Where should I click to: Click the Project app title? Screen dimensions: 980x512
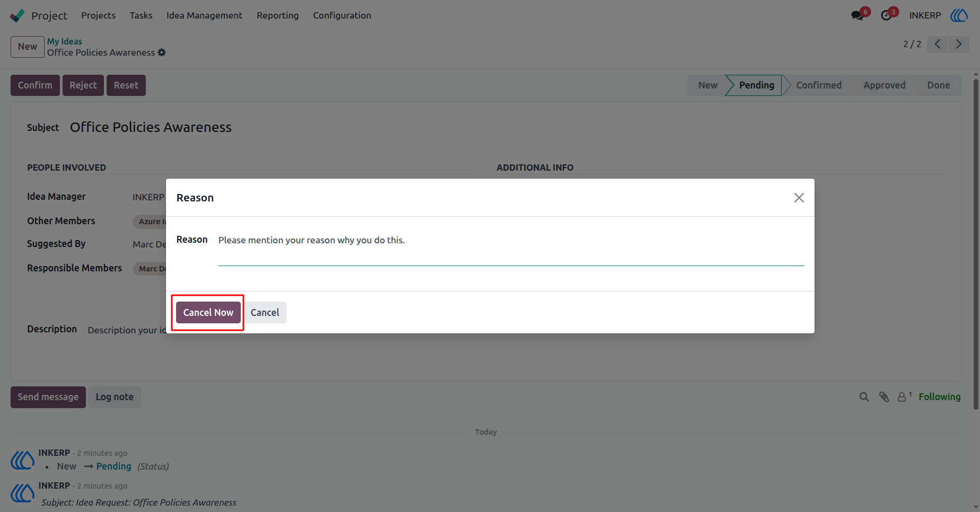(49, 15)
